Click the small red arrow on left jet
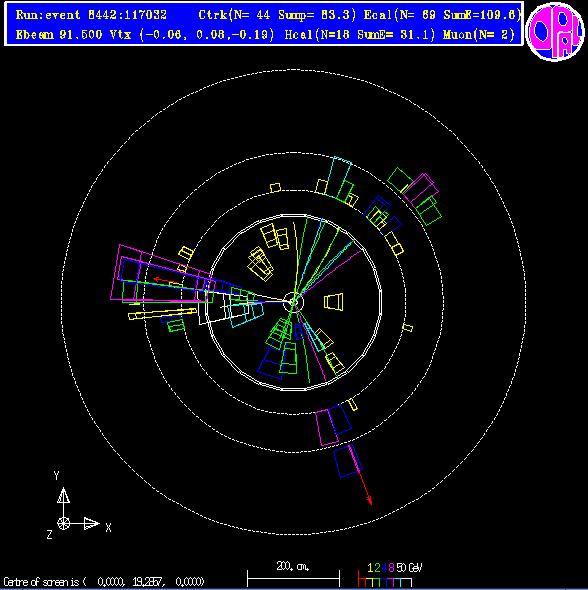Image resolution: width=588 pixels, height=590 pixels. coord(166,281)
